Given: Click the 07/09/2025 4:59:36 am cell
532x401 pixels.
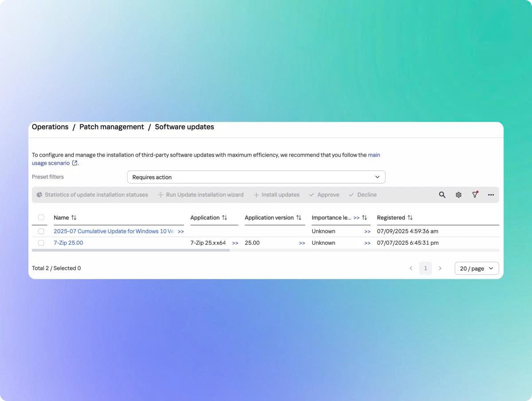Looking at the screenshot, I should tap(407, 231).
